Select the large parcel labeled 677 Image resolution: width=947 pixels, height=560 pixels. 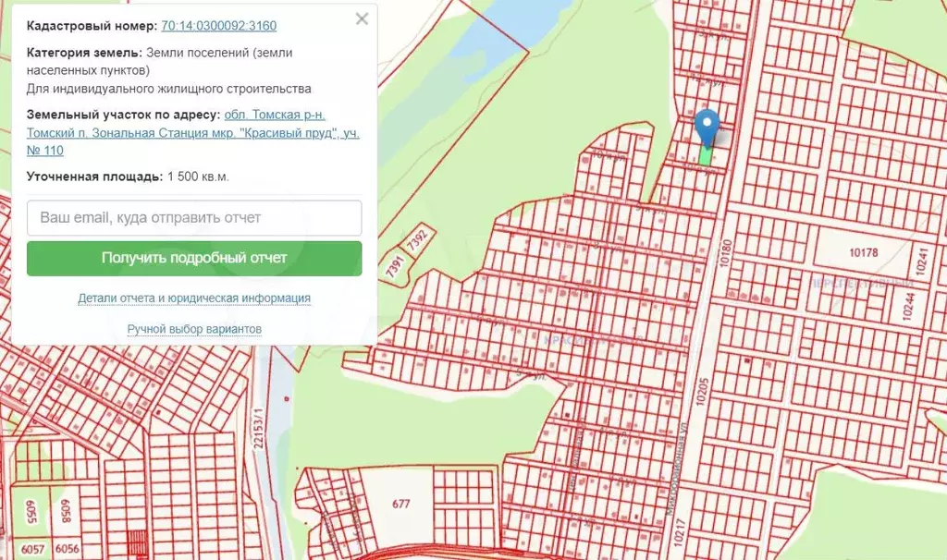(400, 504)
